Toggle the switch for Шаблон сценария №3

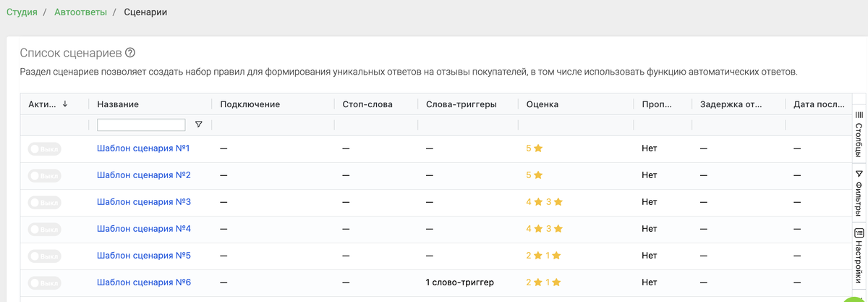45,202
